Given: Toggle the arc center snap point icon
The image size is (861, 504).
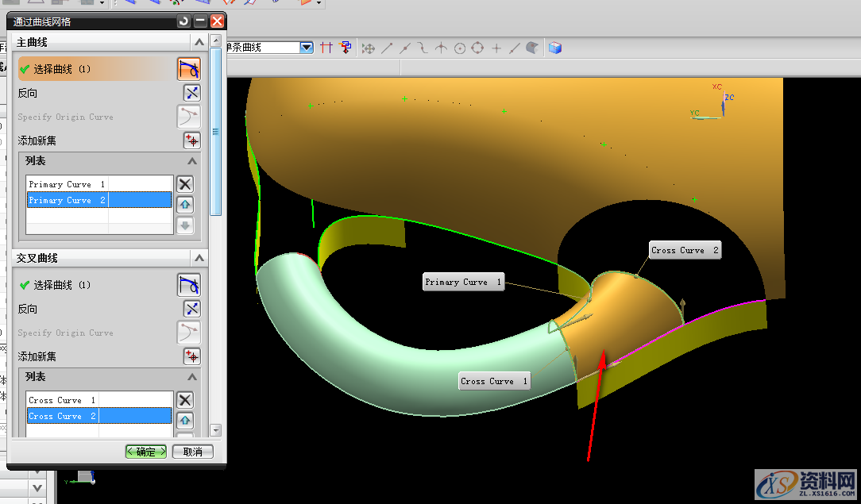Looking at the screenshot, I should [460, 48].
